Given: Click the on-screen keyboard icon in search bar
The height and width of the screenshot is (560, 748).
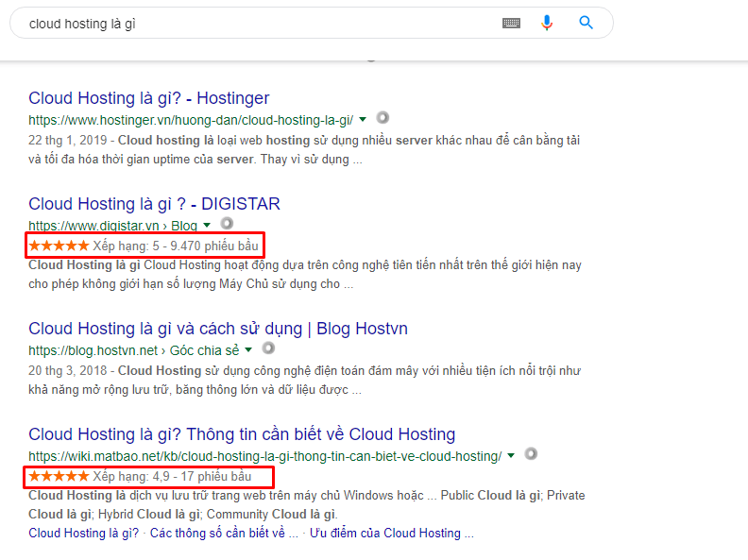Looking at the screenshot, I should tap(511, 23).
